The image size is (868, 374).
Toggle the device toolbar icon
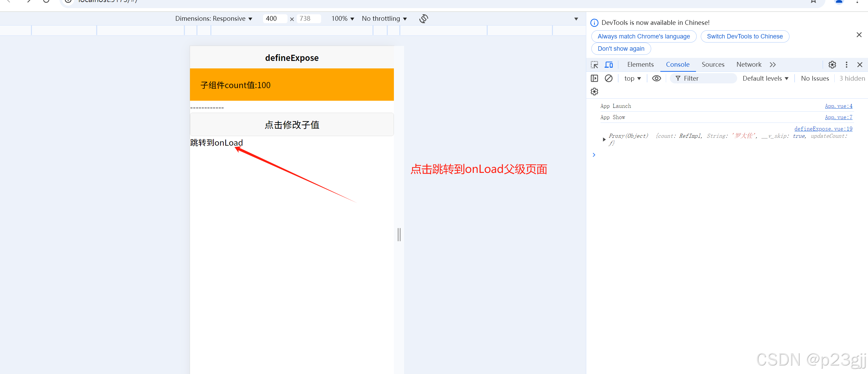pyautogui.click(x=609, y=65)
